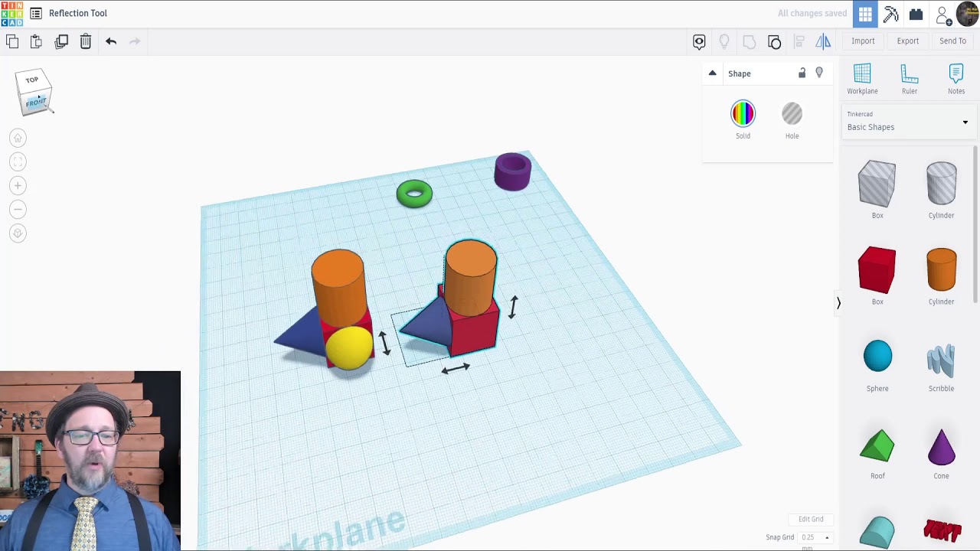Pick the green Roof shape
This screenshot has height=551, width=980.
click(877, 446)
